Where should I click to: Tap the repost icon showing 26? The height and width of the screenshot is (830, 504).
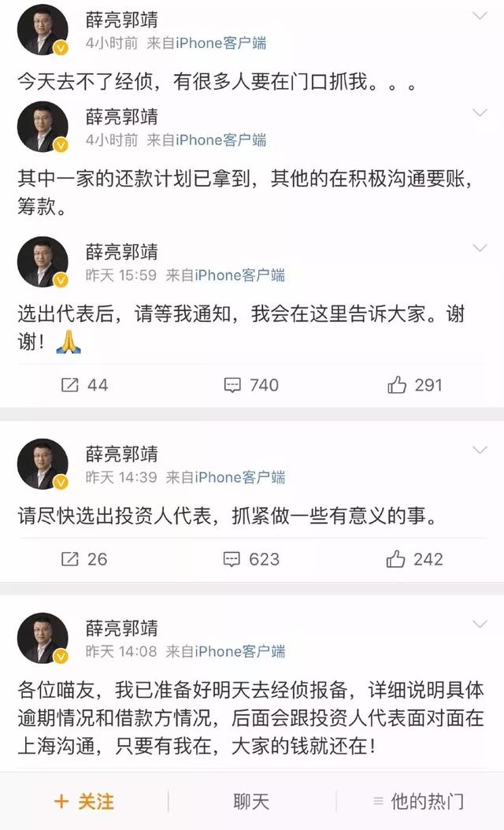[x=69, y=559]
